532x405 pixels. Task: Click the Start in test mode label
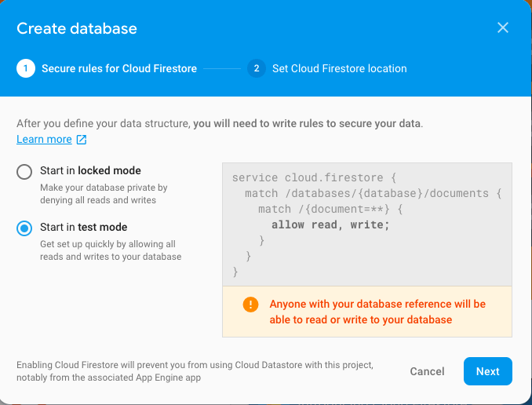(x=83, y=227)
